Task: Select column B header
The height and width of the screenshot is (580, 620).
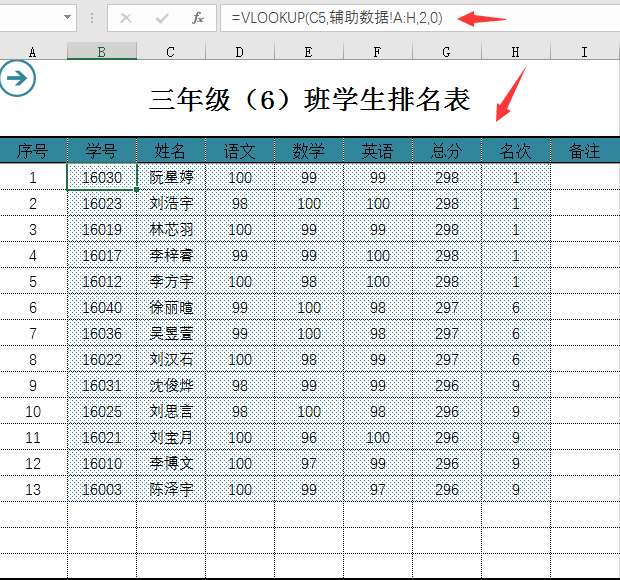Action: 102,52
